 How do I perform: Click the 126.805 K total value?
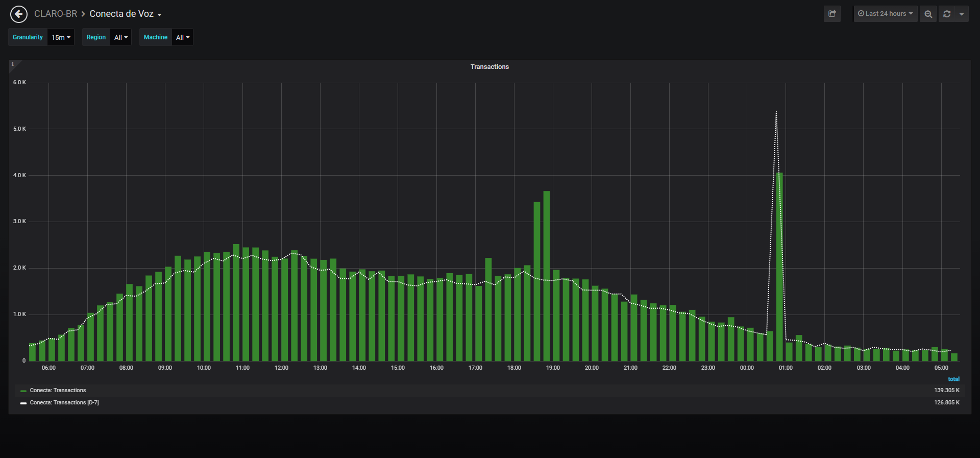click(947, 402)
